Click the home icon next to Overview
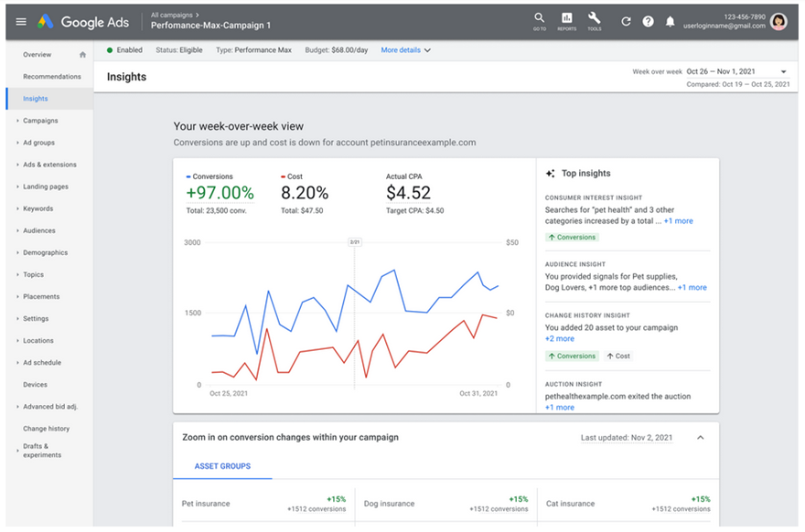This screenshot has width=805, height=532. (x=82, y=55)
